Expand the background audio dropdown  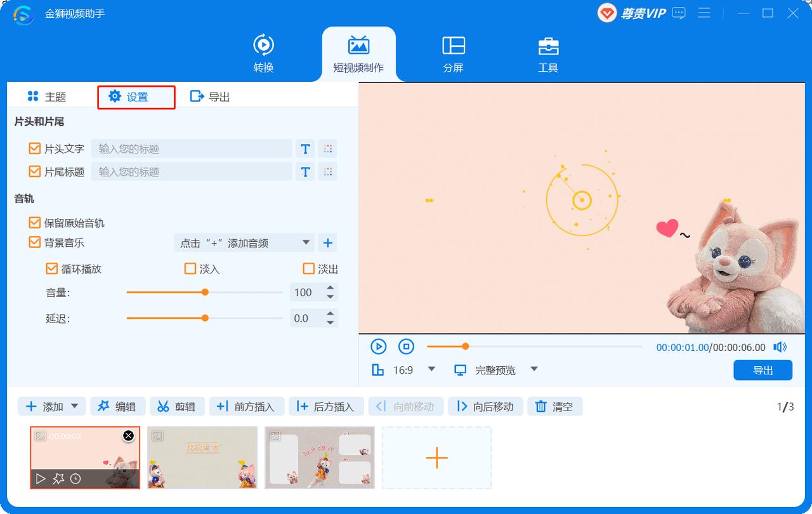[x=244, y=242]
